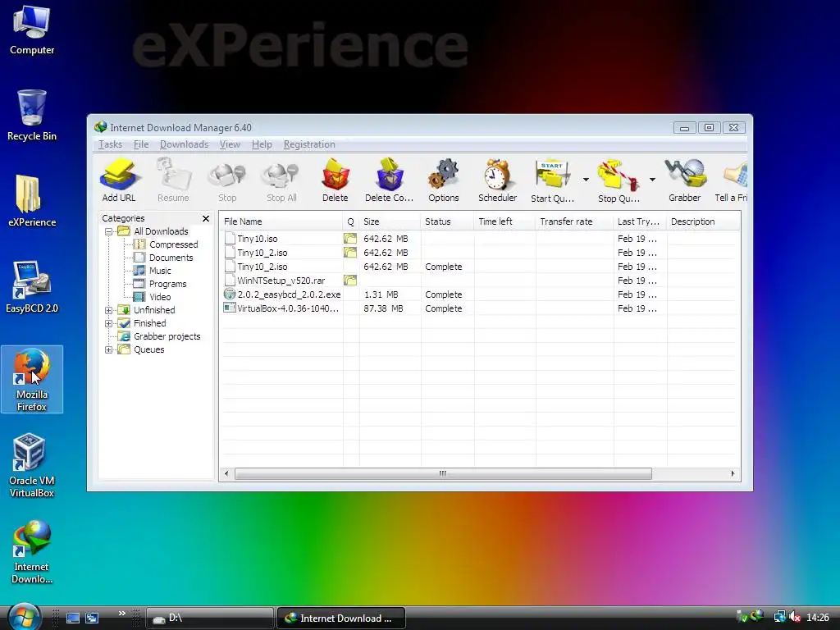The image size is (840, 630).
Task: Select the Tiny10_2.iso row marked Complete
Action: click(x=479, y=267)
